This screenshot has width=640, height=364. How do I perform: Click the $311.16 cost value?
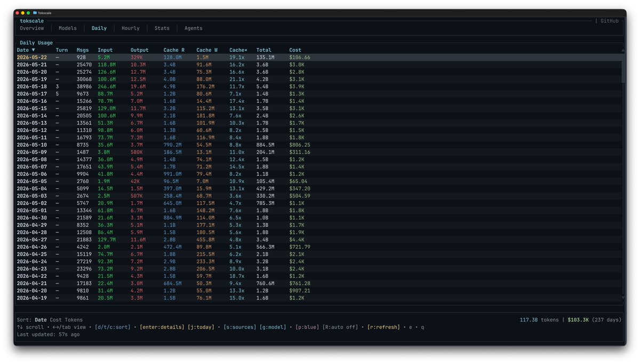point(300,152)
